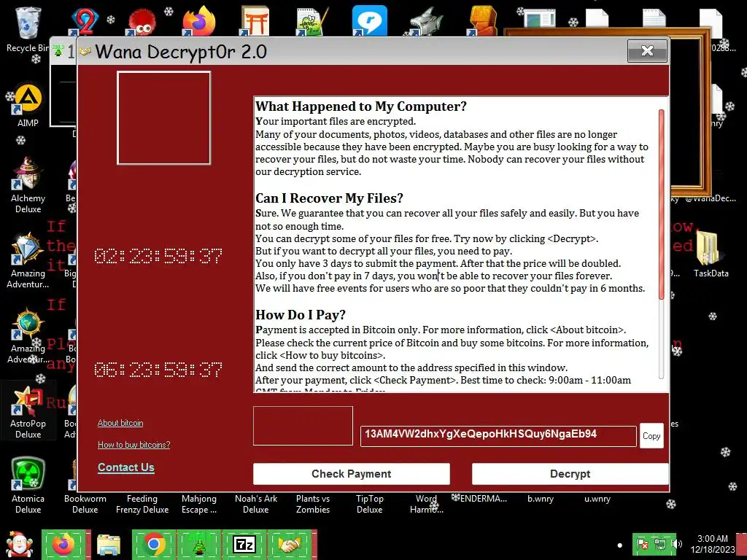Open the grey shark game shortcut
The height and width of the screenshot is (560, 747).
(x=426, y=21)
